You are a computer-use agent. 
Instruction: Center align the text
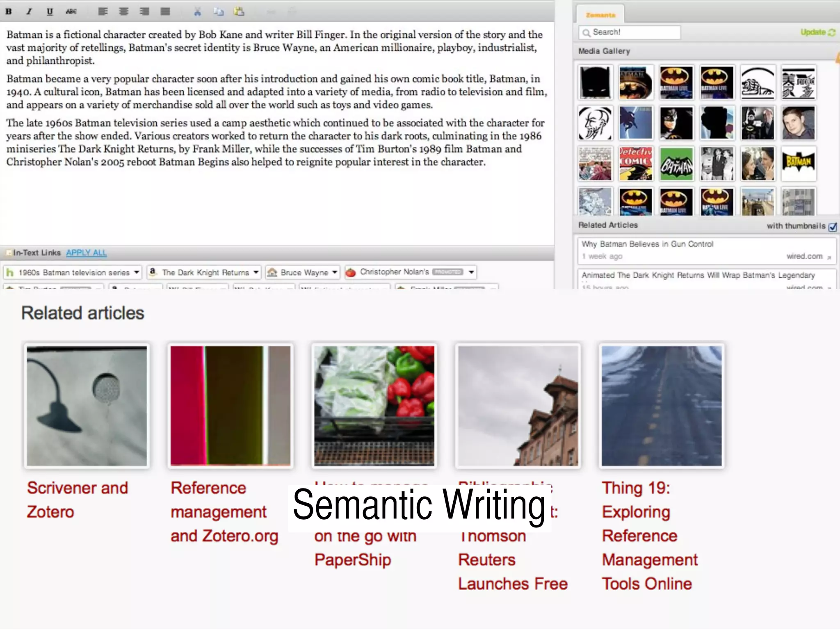point(123,11)
